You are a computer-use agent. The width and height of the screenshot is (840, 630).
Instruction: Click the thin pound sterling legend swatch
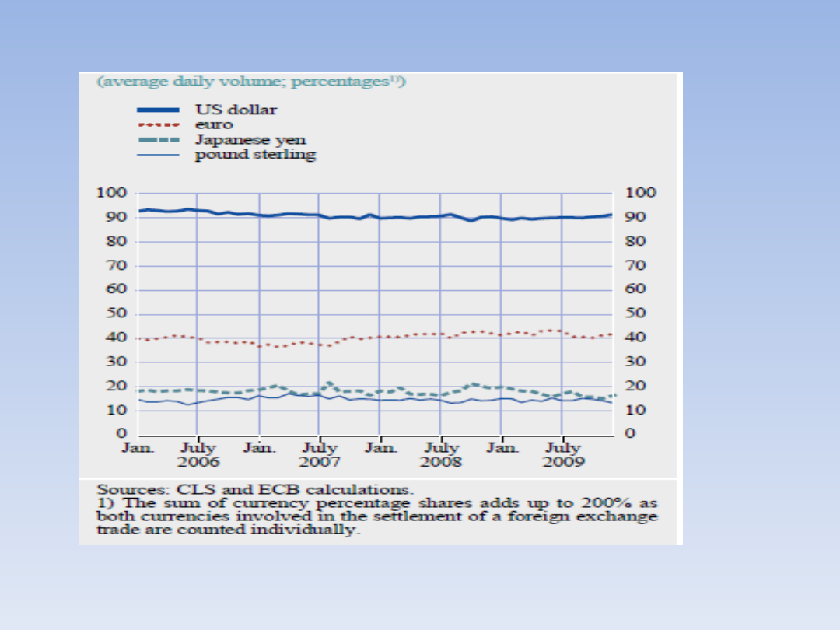click(159, 155)
